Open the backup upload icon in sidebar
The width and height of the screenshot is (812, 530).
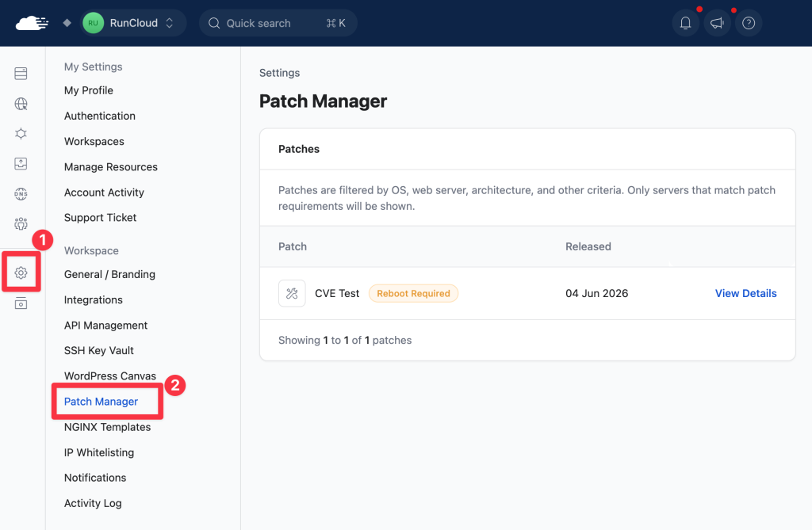(x=21, y=163)
